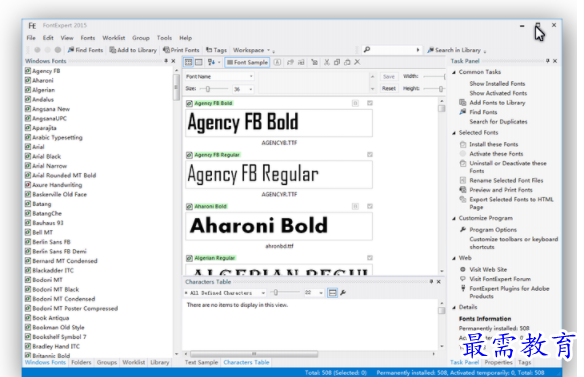Toggle the checkbox beside Agency FB in list

28,71
